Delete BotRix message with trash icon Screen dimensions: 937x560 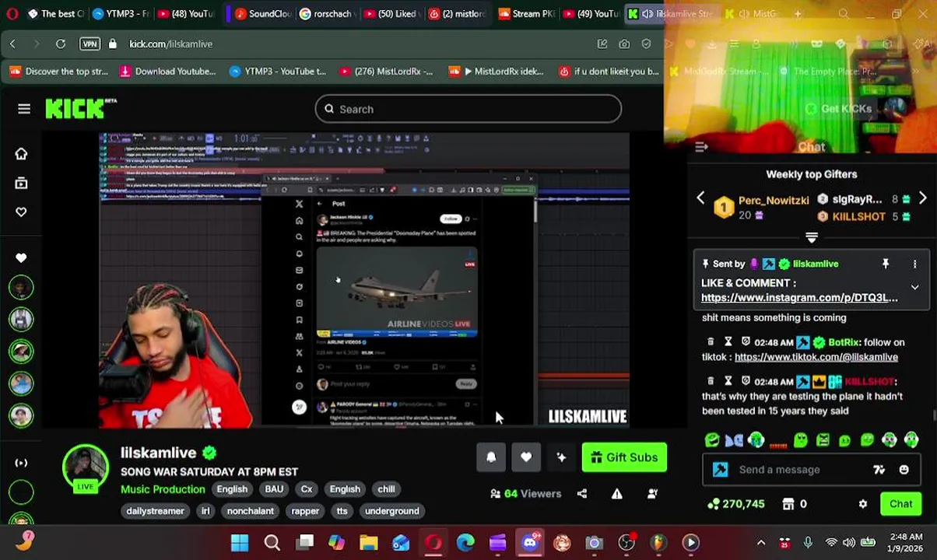pos(710,341)
